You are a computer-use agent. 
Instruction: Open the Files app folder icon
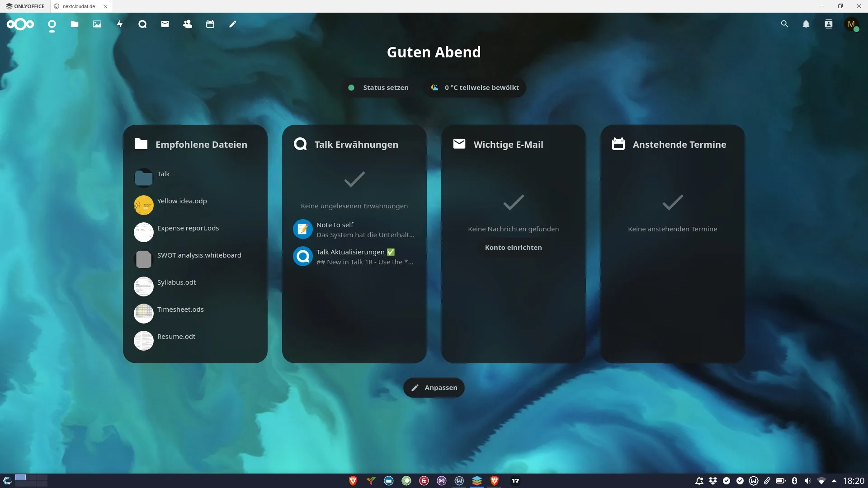coord(75,24)
